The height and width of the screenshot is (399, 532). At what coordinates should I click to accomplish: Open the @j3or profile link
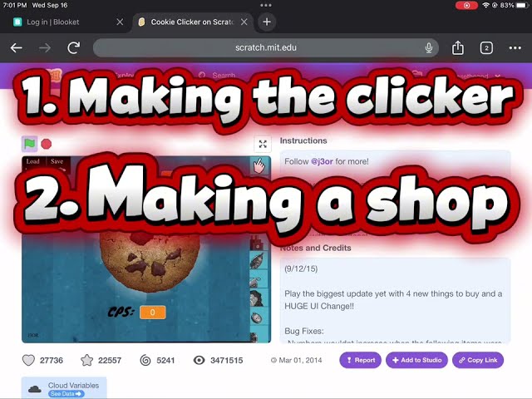tap(322, 161)
